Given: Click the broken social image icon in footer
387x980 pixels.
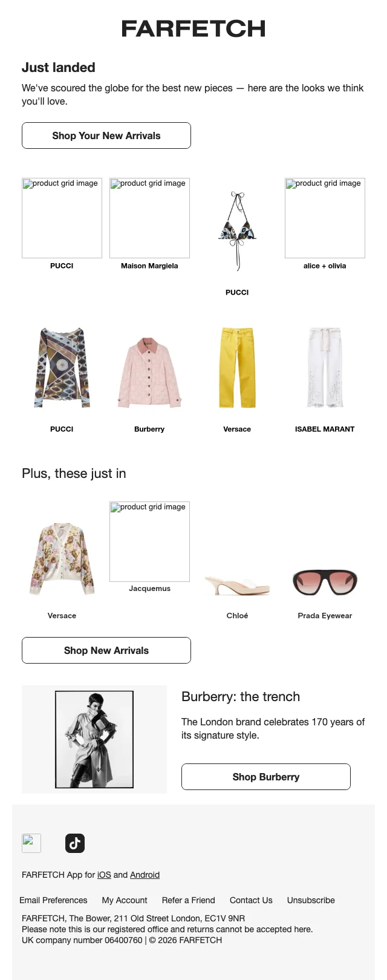Looking at the screenshot, I should pyautogui.click(x=31, y=843).
